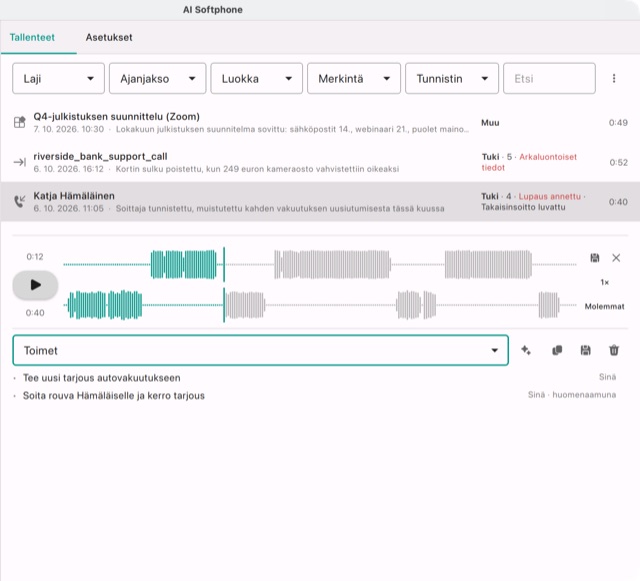Viewport: 640px width, 581px height.
Task: Open the Laji filter dropdown
Action: [58, 78]
